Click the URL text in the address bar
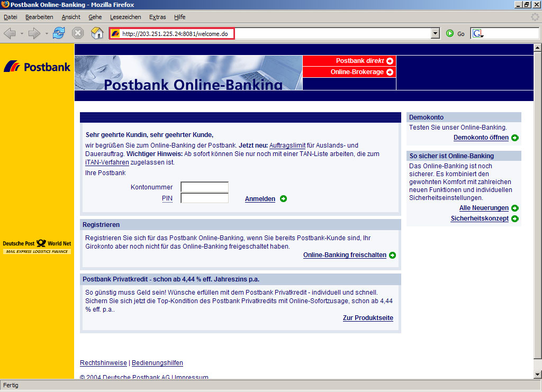 (x=175, y=34)
